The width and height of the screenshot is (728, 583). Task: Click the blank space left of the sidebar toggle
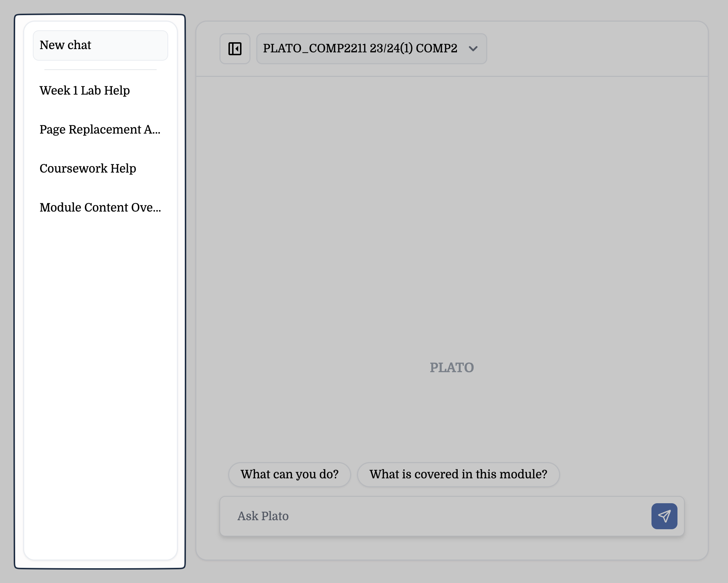coord(208,49)
